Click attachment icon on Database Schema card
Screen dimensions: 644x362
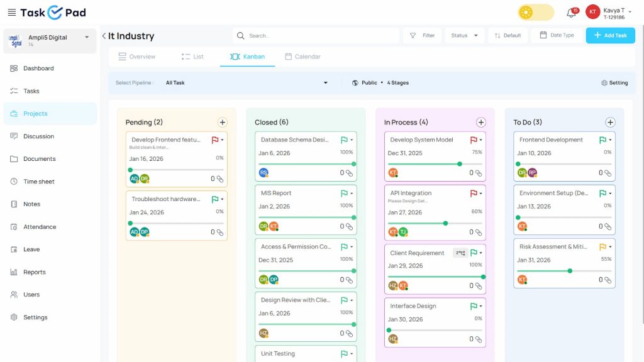coord(349,173)
